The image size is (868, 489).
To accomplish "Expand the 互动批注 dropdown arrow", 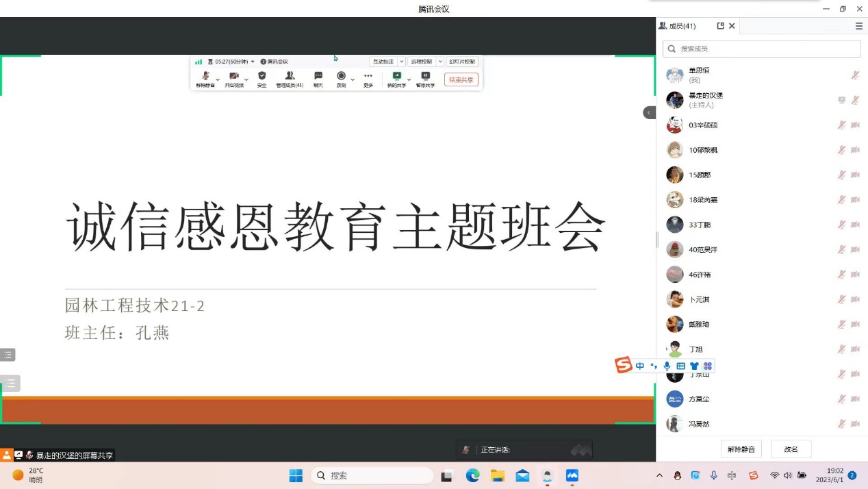I will pyautogui.click(x=402, y=62).
